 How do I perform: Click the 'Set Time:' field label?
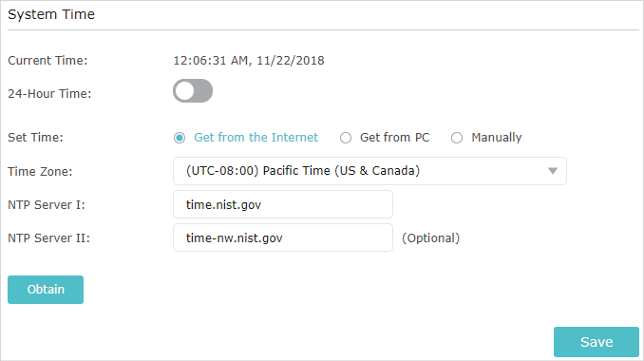36,137
